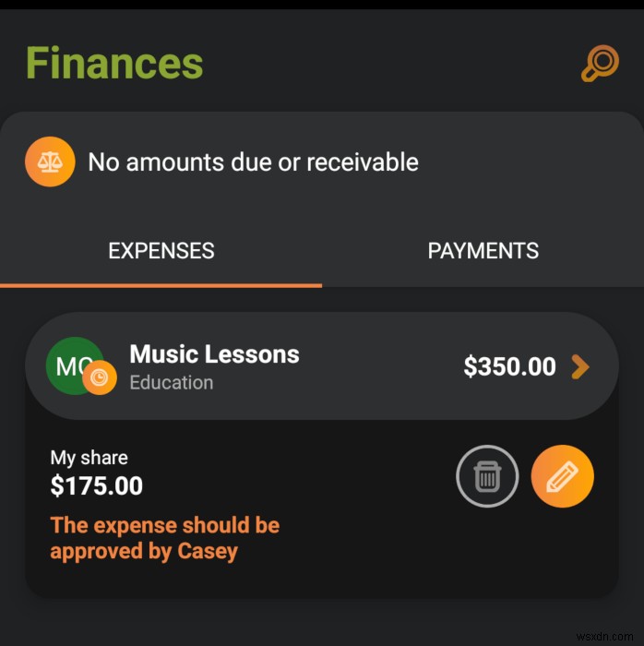Tap the $350.00 total amount

click(509, 367)
